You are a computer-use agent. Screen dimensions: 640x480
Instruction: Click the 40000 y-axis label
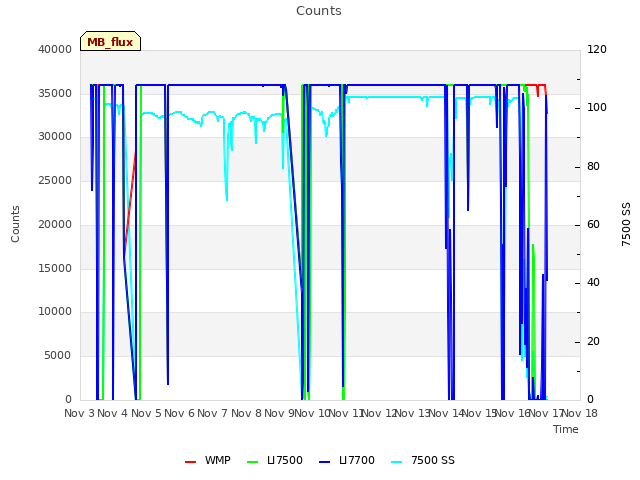tap(55, 49)
